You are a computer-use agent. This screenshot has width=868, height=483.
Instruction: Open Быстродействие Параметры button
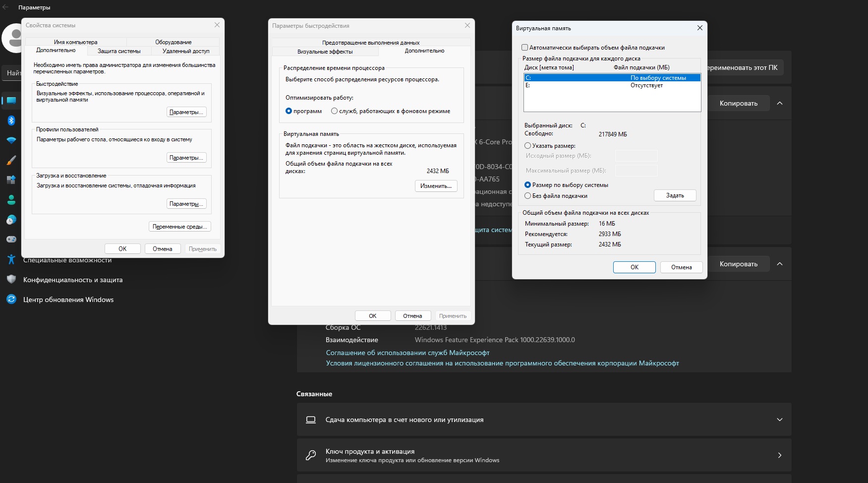click(186, 112)
